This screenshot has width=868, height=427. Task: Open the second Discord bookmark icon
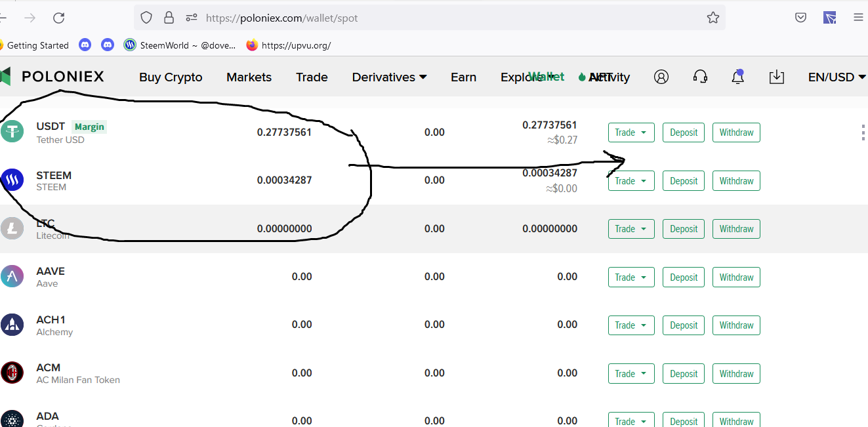pos(108,45)
